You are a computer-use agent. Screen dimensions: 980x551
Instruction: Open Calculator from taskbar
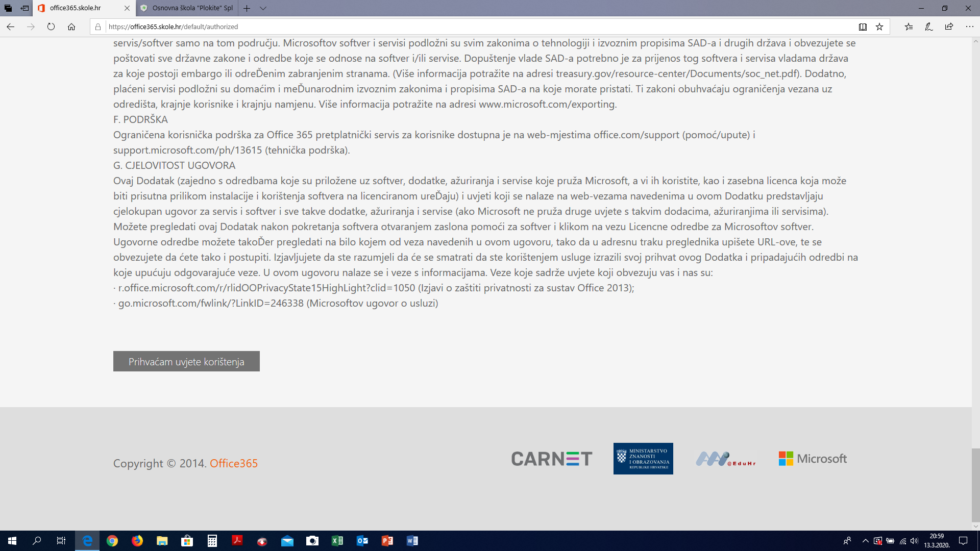(212, 541)
